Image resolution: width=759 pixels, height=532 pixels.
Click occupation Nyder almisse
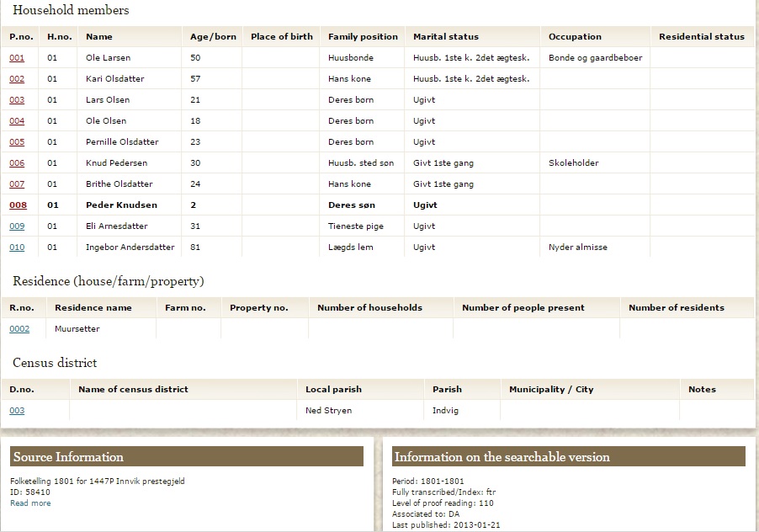[x=577, y=247]
